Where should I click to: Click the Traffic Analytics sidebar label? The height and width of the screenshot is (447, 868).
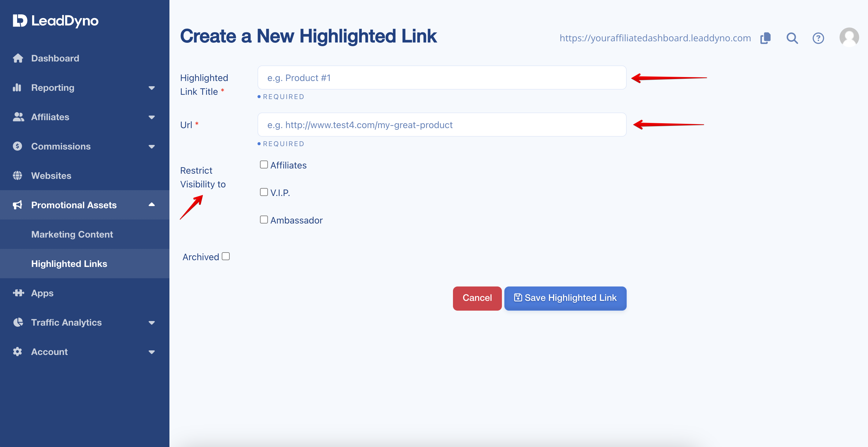click(66, 322)
